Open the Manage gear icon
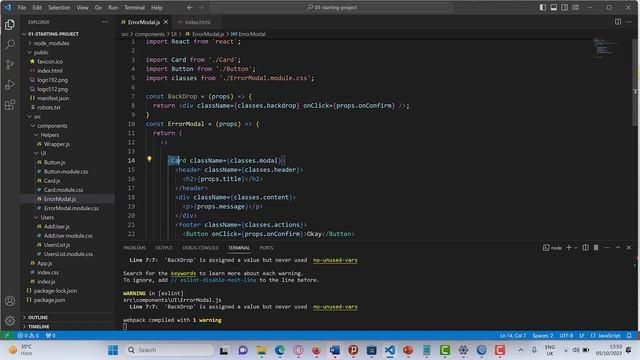Image resolution: width=640 pixels, height=360 pixels. point(10,321)
